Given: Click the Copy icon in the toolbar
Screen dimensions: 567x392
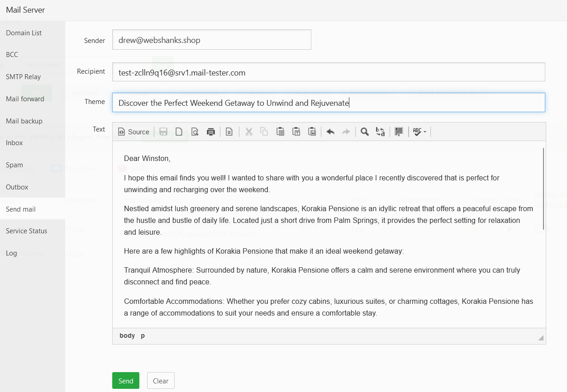Looking at the screenshot, I should point(264,132).
